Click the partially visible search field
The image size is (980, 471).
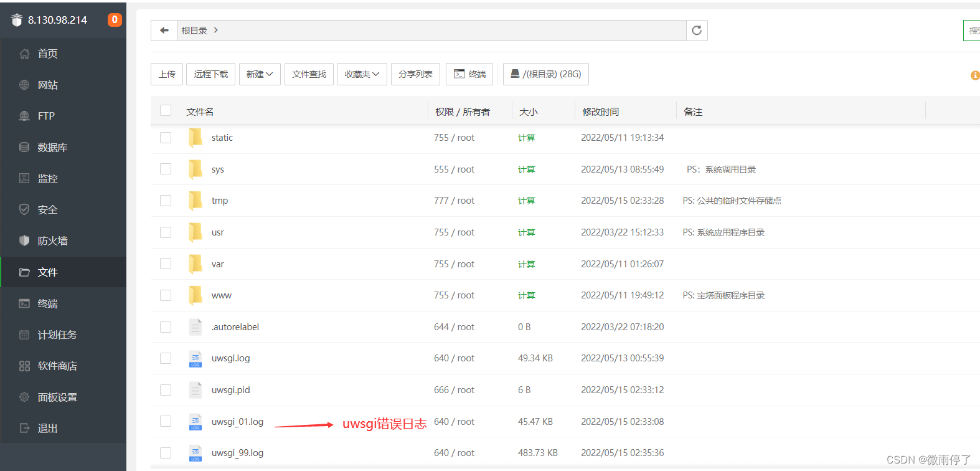pos(972,31)
